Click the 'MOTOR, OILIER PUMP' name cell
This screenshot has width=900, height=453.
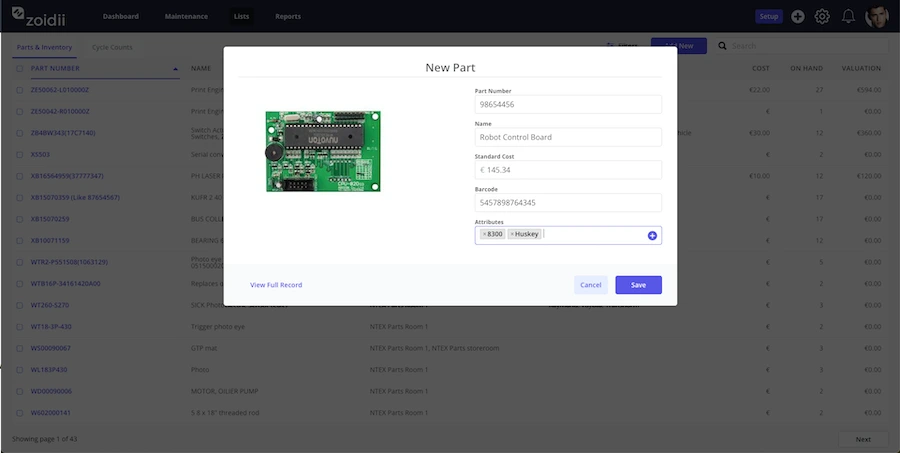tap(224, 392)
